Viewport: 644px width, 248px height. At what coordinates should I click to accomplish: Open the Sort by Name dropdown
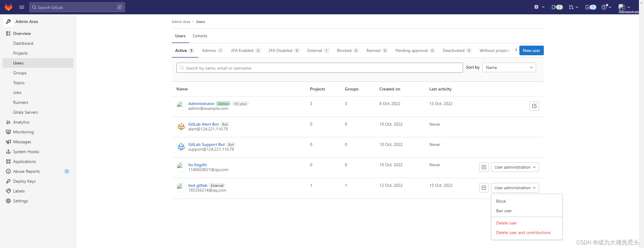point(509,67)
